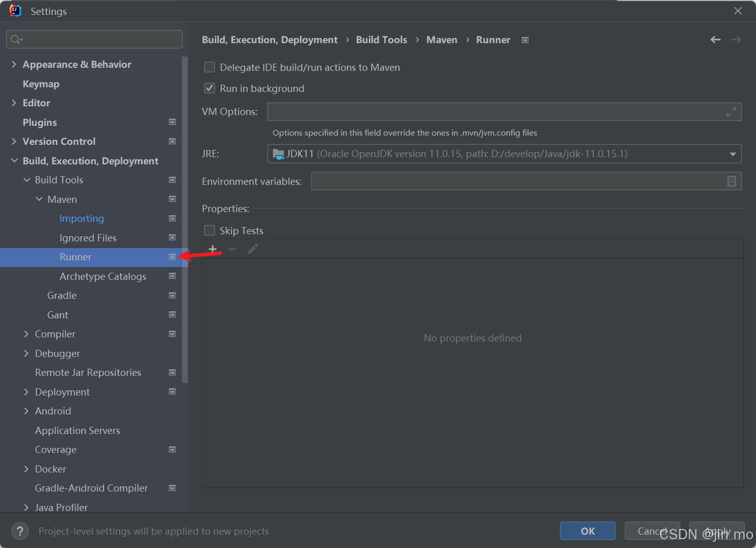Click OK to confirm settings

click(588, 531)
